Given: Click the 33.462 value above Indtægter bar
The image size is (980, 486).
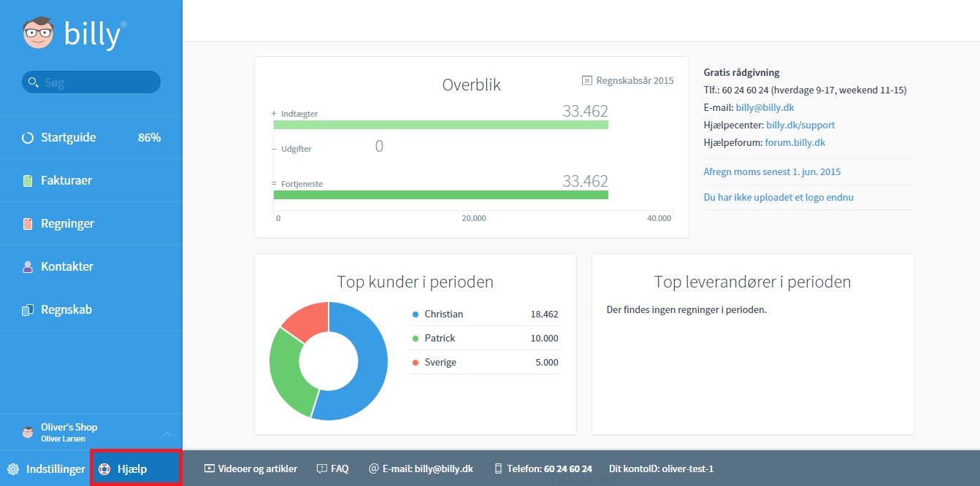Looking at the screenshot, I should point(585,111).
